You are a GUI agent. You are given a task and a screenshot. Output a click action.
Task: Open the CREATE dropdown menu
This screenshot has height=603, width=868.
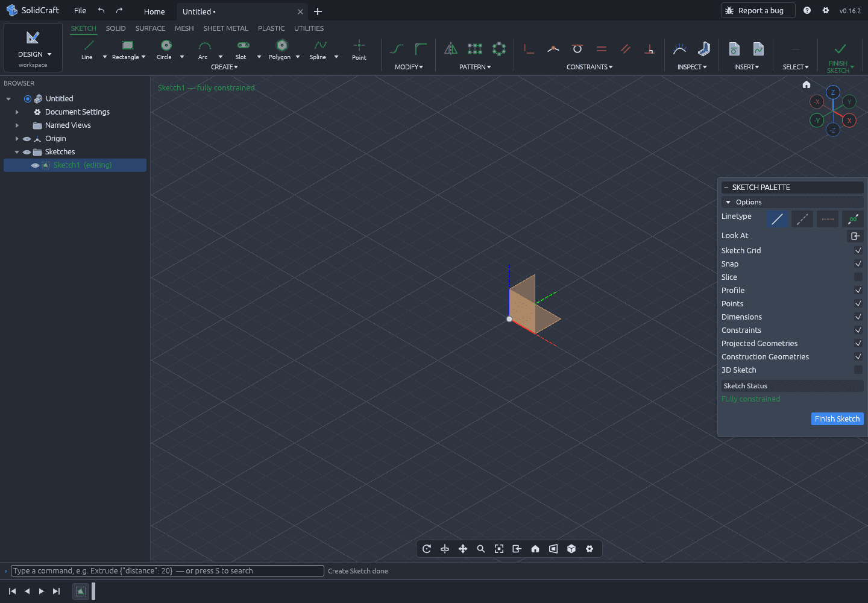coord(224,67)
